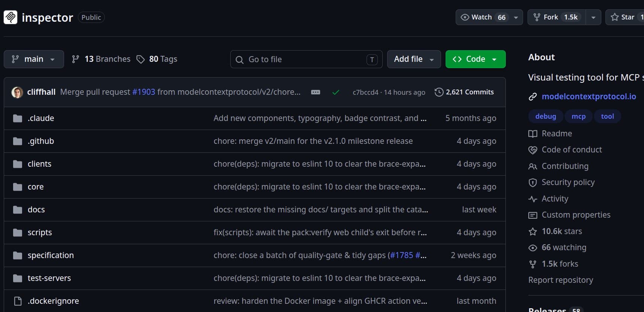View the 2,621 Commits history
This screenshot has height=312, width=644.
464,92
